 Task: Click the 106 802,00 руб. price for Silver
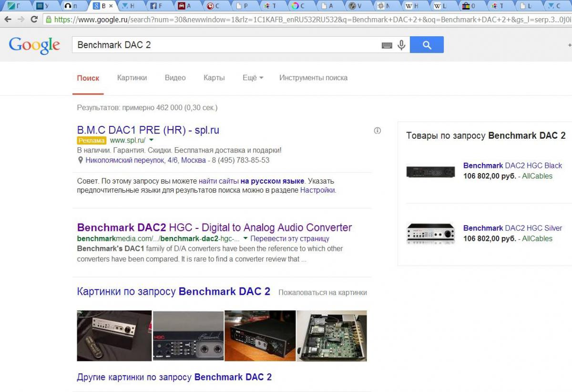[x=490, y=238]
